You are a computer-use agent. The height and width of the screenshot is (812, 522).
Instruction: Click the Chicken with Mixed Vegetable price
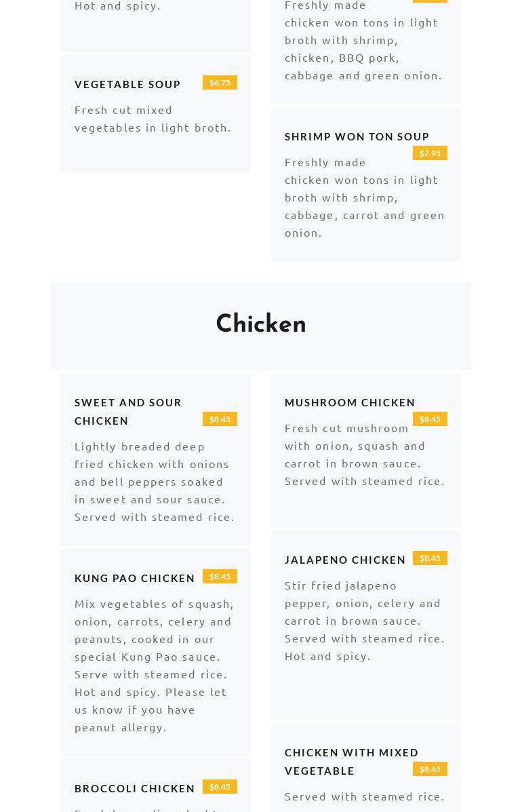coord(430,769)
